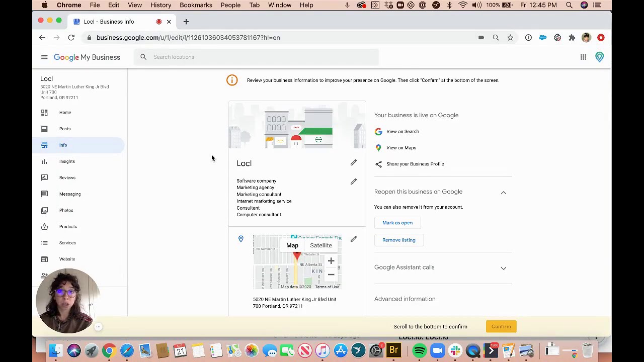Click the Advanced information heading
644x362 pixels.
pyautogui.click(x=405, y=299)
